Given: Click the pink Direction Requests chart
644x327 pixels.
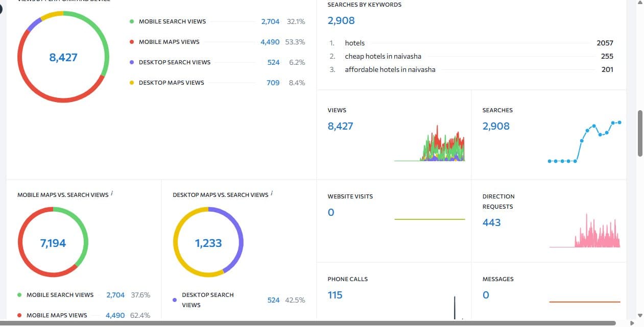Looking at the screenshot, I should click(585, 231).
